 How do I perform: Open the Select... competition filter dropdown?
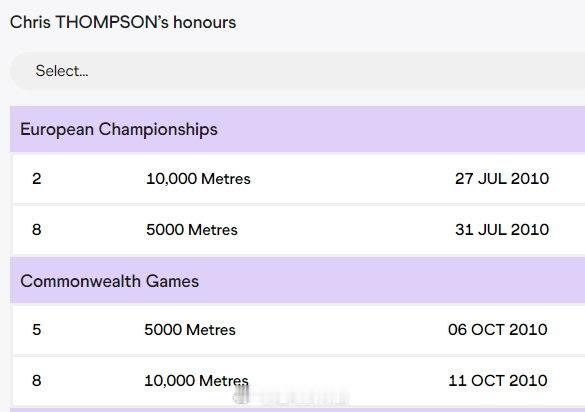298,71
